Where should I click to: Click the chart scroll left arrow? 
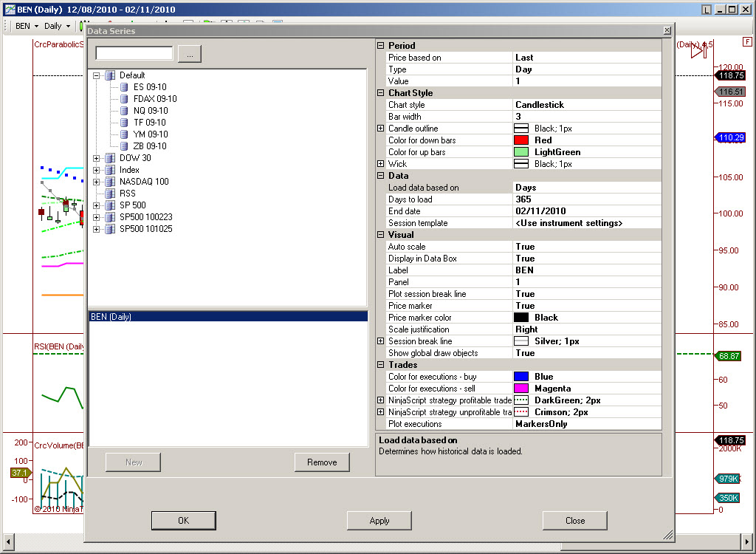(x=8, y=541)
